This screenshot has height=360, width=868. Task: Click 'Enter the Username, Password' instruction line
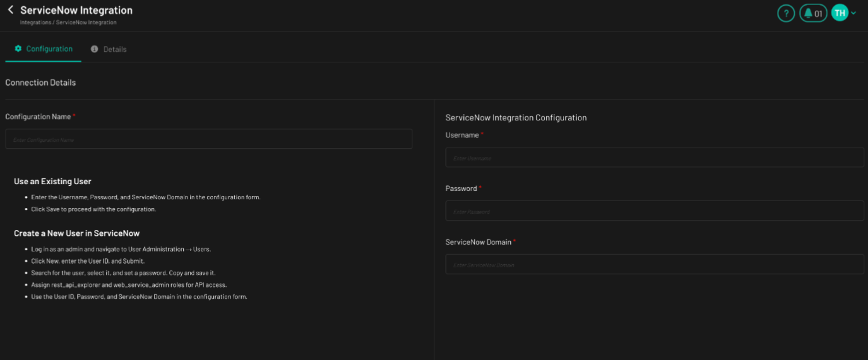[146, 197]
